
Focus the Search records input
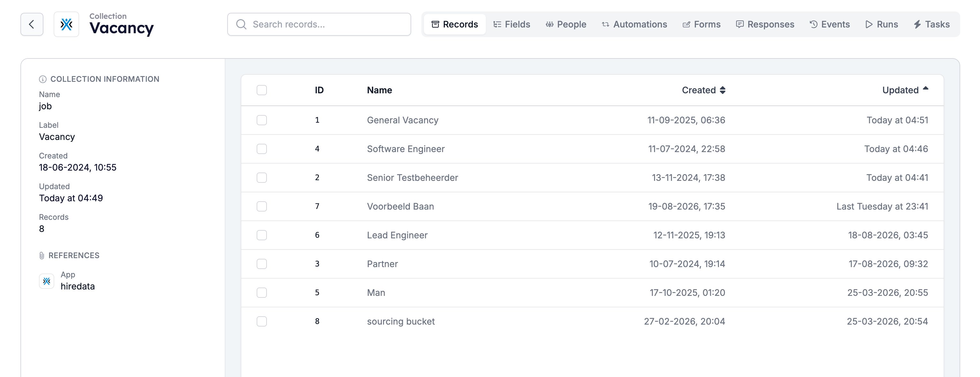(319, 24)
